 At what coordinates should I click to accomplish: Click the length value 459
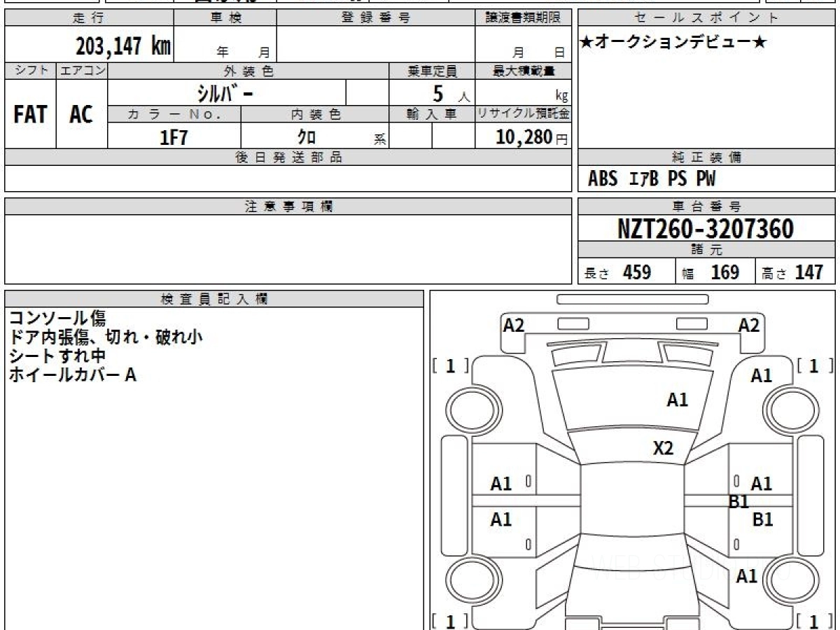(x=637, y=272)
